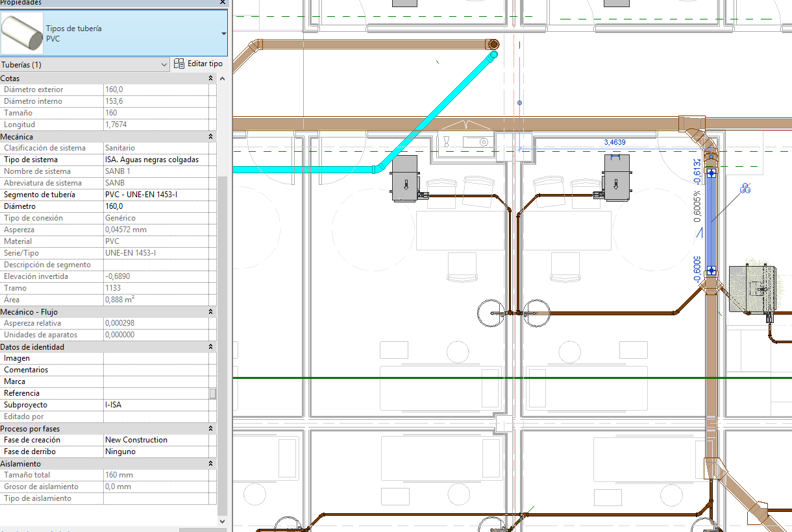
Task: Open the Tipos de tubería type selector dropdown
Action: click(x=223, y=32)
